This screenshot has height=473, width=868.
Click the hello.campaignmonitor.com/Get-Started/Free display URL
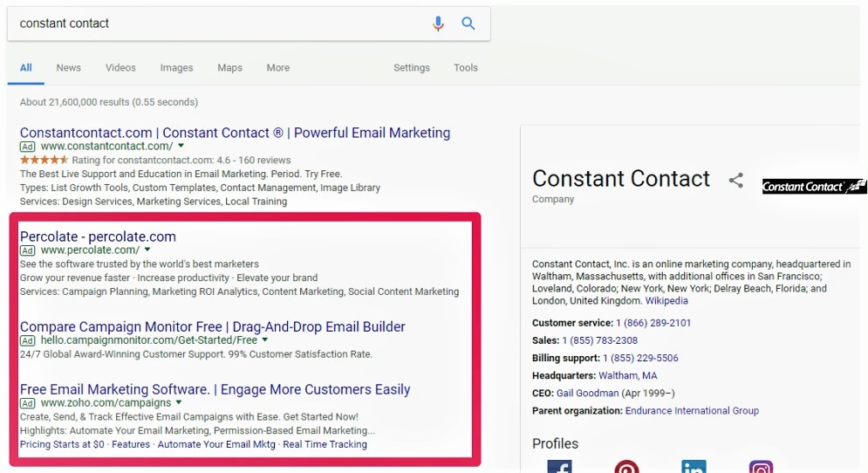(x=149, y=340)
